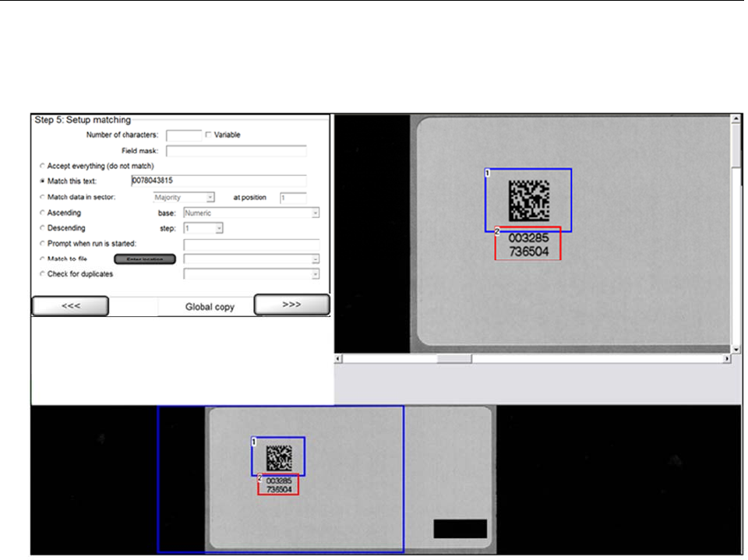The width and height of the screenshot is (748, 560).
Task: Select the blue sector 1 barcode in main view
Action: (528, 200)
